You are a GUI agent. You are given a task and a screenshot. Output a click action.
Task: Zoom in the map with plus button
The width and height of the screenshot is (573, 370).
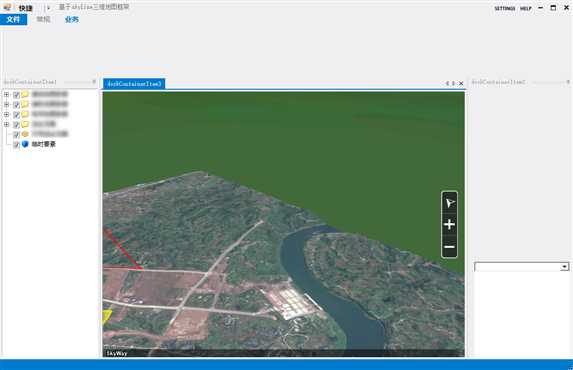click(449, 224)
